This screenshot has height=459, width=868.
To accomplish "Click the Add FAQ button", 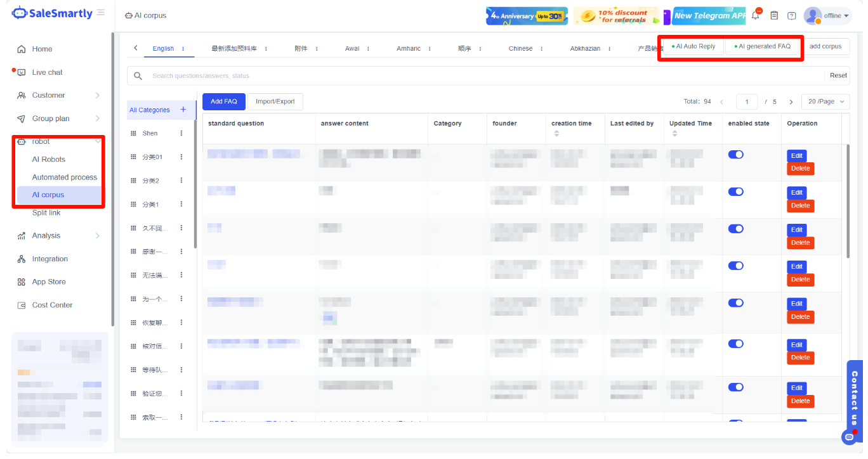I will pos(223,101).
